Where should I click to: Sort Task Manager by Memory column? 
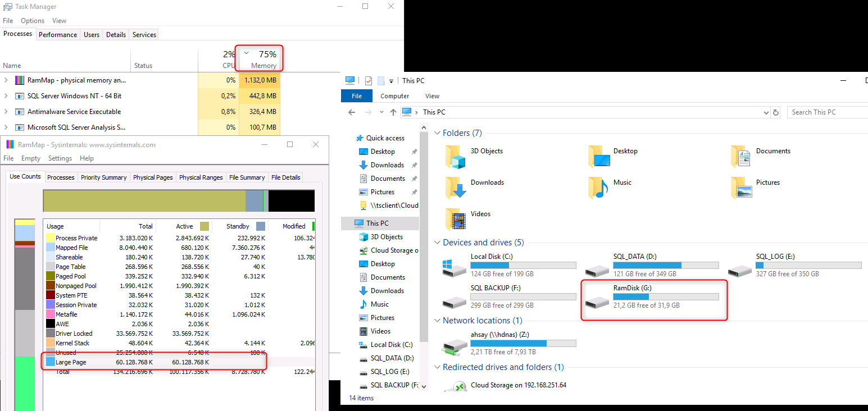click(x=259, y=60)
